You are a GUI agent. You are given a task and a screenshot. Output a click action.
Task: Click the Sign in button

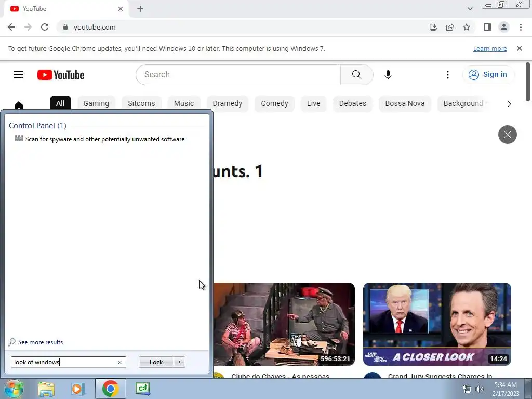click(x=488, y=75)
